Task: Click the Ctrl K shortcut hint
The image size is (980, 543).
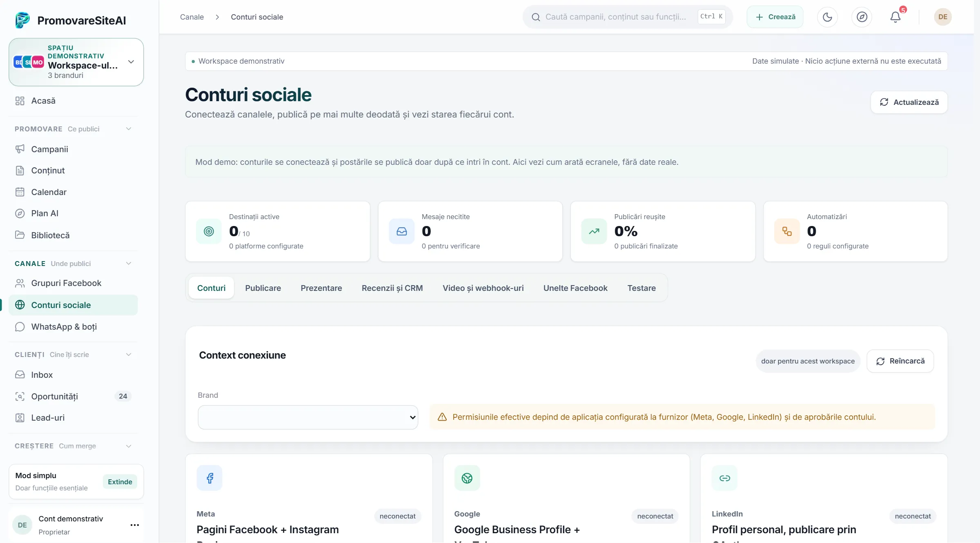Action: tap(711, 17)
